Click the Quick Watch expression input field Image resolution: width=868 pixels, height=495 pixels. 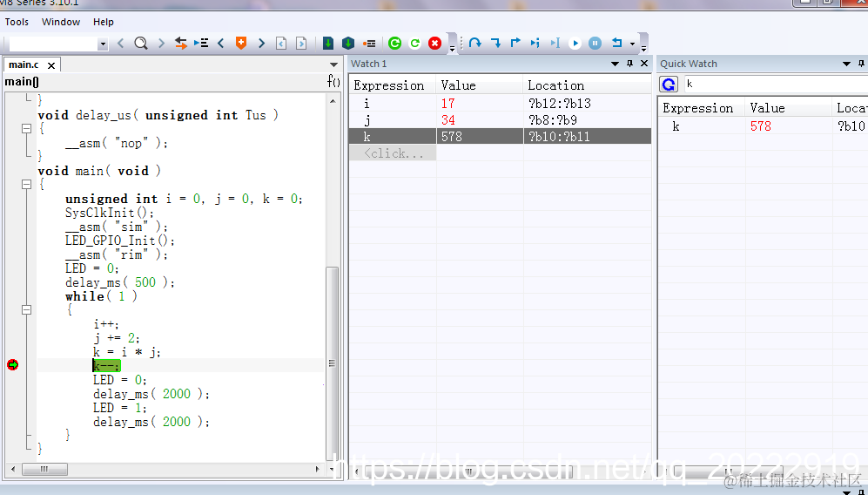point(776,85)
